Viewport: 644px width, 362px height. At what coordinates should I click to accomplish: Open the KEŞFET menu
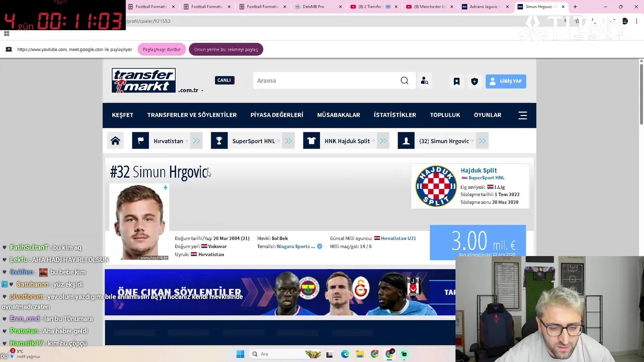(123, 115)
